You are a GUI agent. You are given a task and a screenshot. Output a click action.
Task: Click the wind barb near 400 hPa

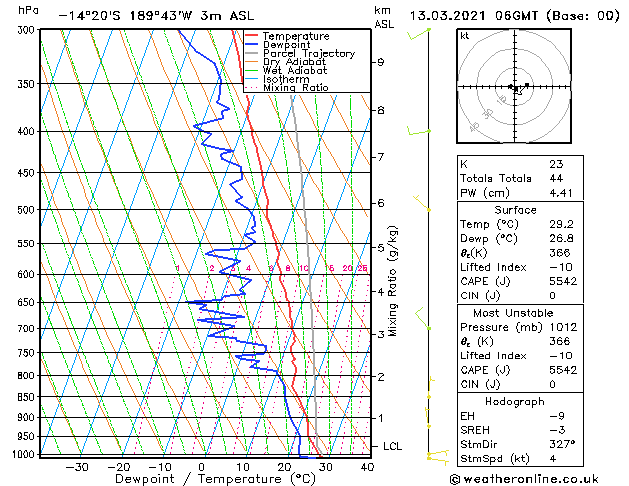419,131
